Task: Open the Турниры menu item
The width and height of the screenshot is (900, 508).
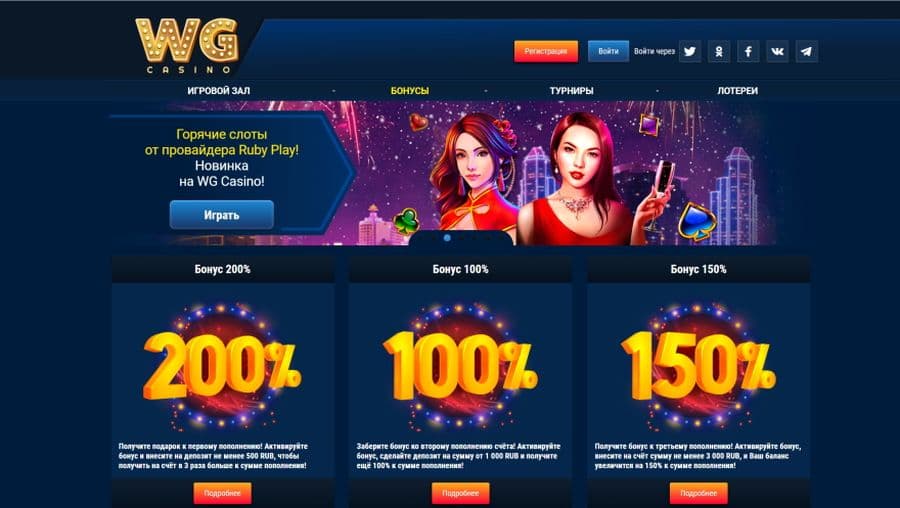Action: pyautogui.click(x=571, y=91)
